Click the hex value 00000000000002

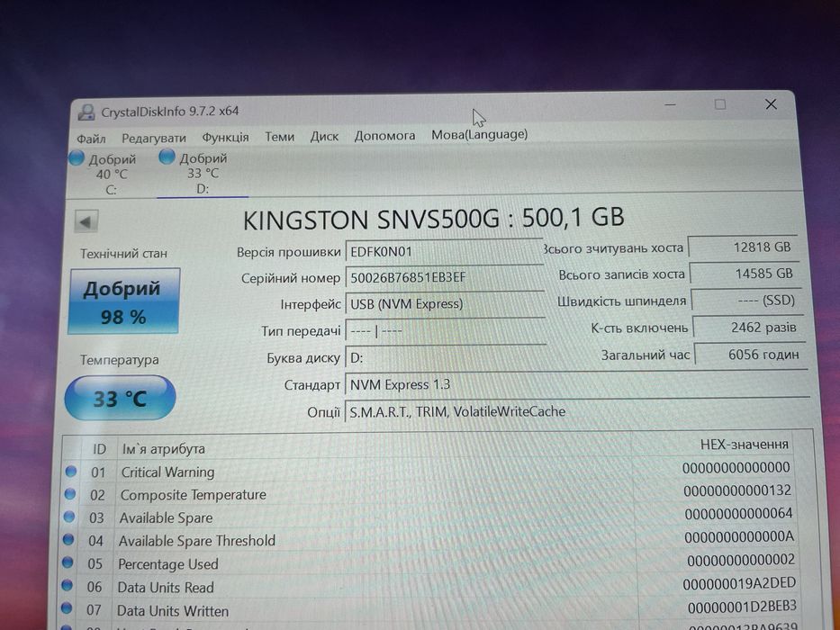[741, 561]
